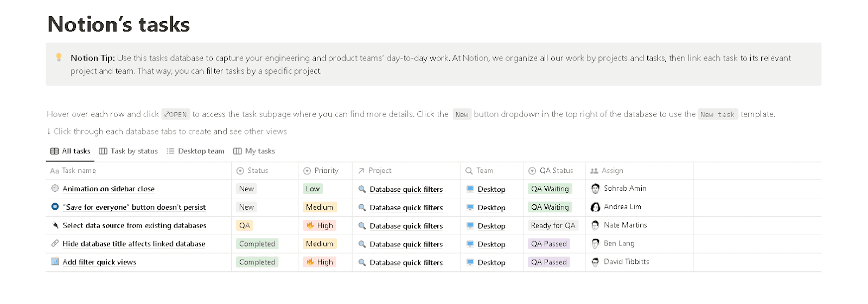The image size is (868, 304).
Task: Open the Priority column header menu
Action: [321, 171]
